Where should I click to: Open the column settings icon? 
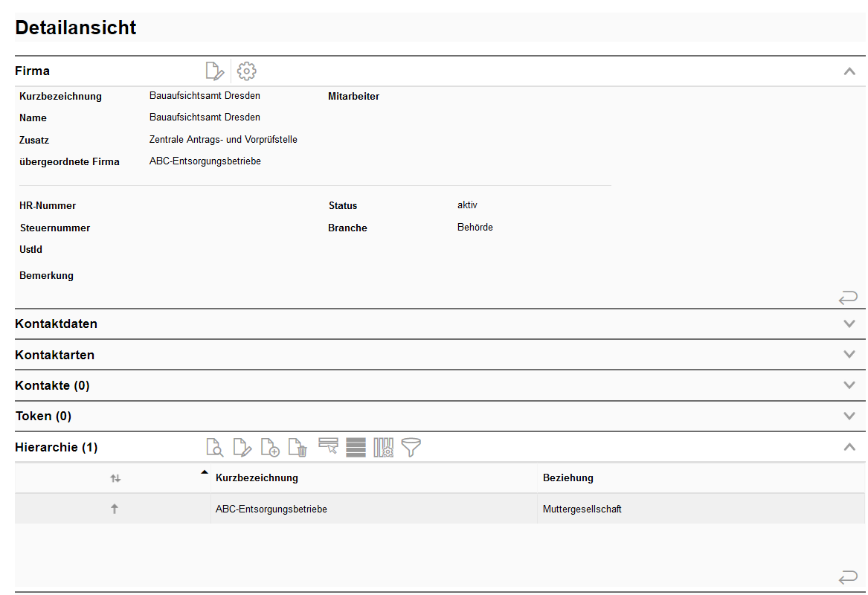pos(383,448)
